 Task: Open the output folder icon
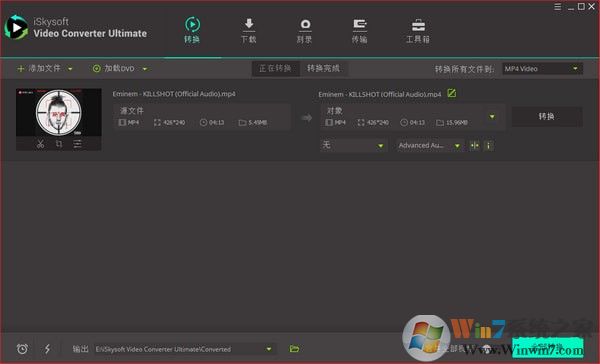(294, 349)
